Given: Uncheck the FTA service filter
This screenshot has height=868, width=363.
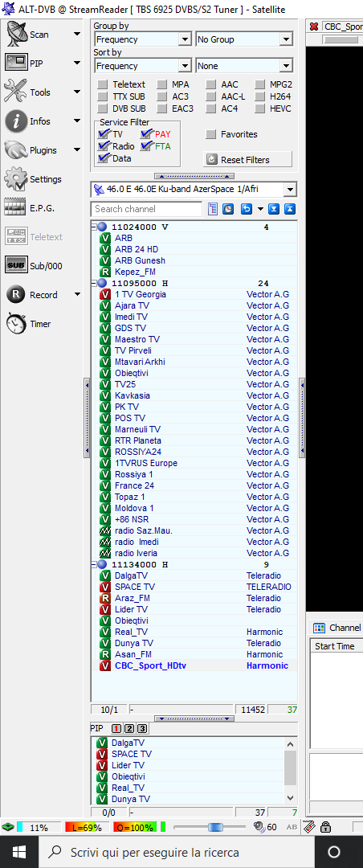Looking at the screenshot, I should tap(147, 146).
